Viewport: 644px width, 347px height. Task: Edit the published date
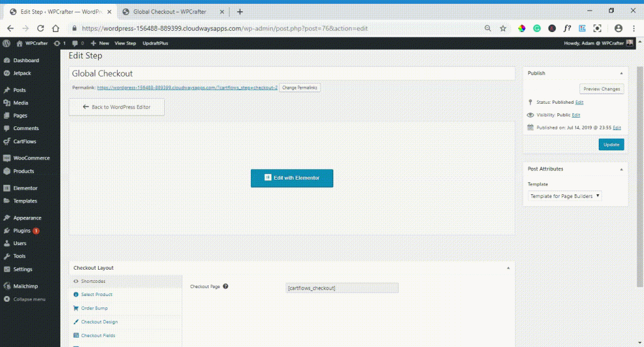click(x=616, y=128)
